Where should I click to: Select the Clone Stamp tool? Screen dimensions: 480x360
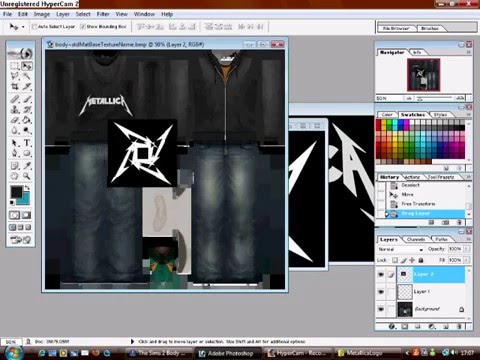[x=14, y=109]
